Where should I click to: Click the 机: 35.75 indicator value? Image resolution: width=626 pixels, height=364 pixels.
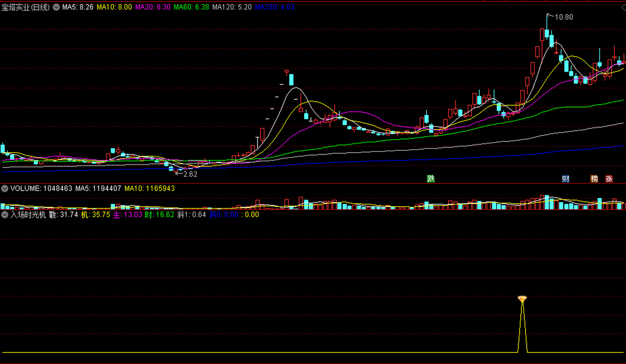point(96,214)
